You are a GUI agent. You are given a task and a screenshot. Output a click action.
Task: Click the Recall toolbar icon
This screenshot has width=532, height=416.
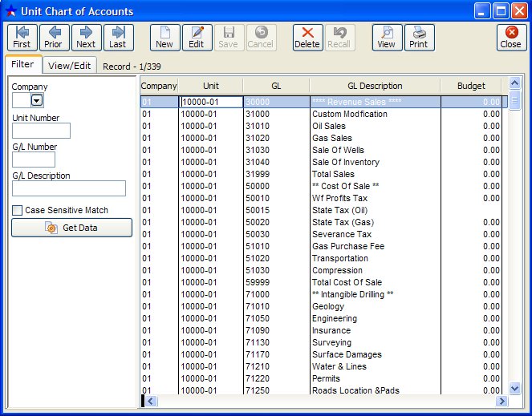[x=340, y=38]
